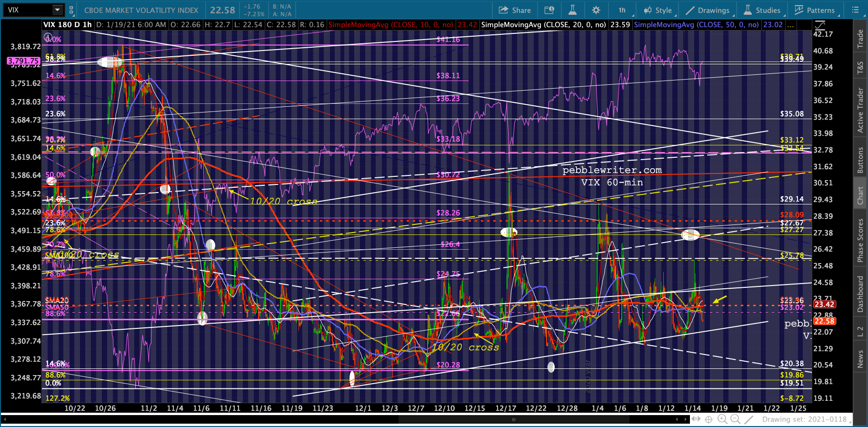Open the Studies menu
Image resolution: width=868 pixels, height=427 pixels.
[x=762, y=10]
